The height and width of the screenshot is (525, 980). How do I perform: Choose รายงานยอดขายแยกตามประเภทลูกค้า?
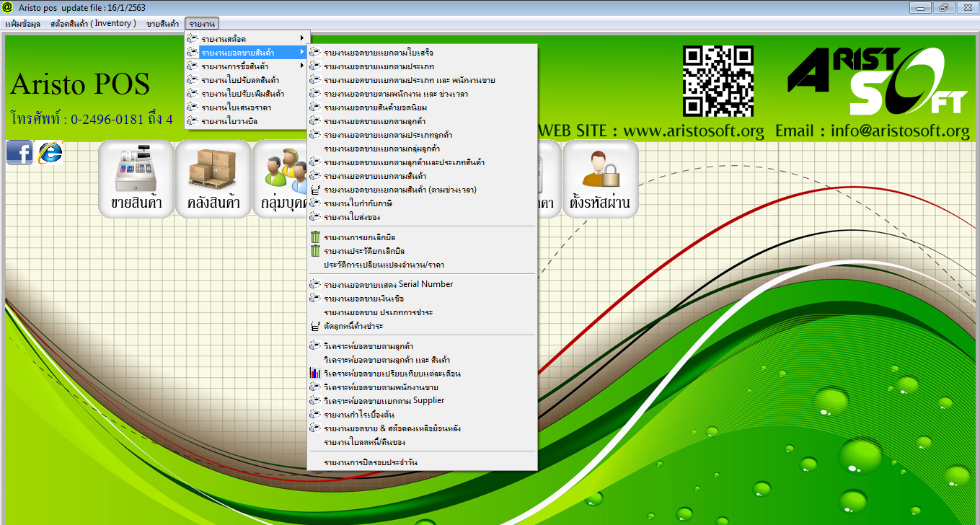coord(422,135)
